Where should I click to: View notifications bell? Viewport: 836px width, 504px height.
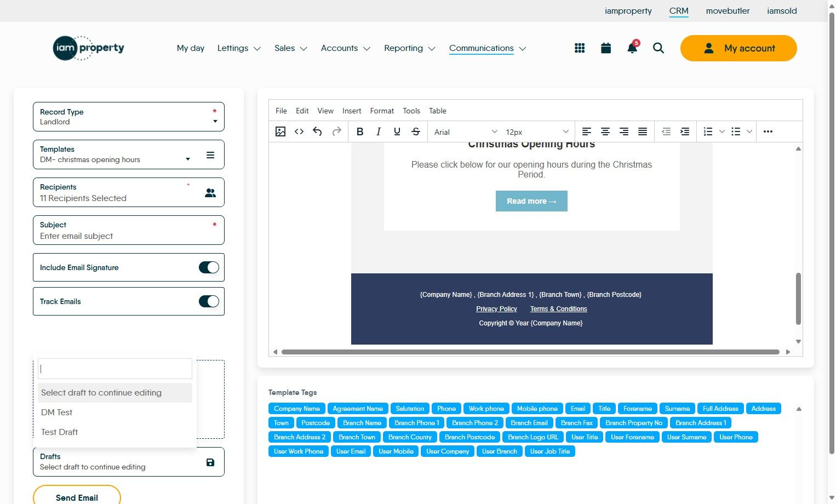coord(632,48)
